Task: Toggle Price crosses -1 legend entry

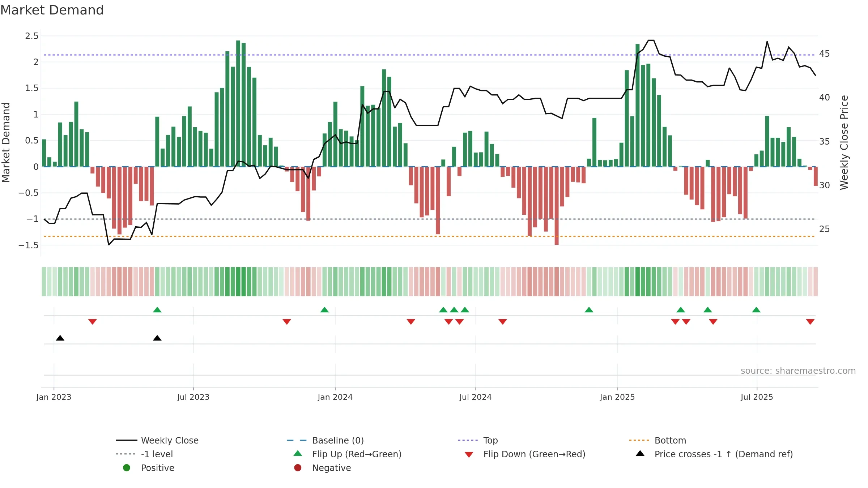Action: coord(714,454)
